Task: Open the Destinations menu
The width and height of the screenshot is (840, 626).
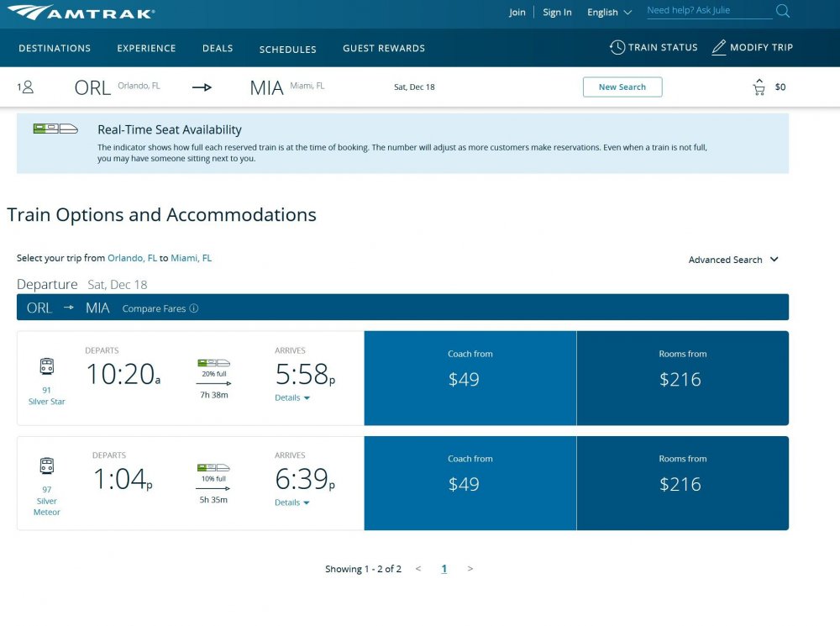Action: click(x=55, y=48)
